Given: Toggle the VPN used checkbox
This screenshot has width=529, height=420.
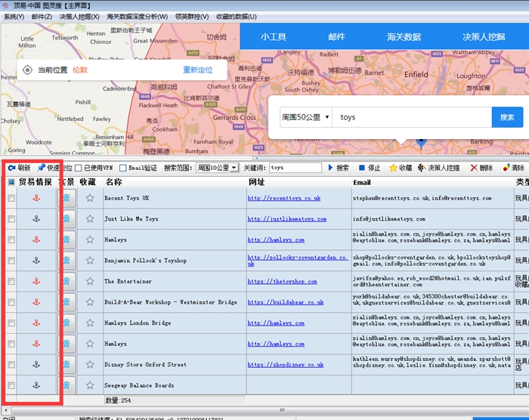Looking at the screenshot, I should coord(79,168).
